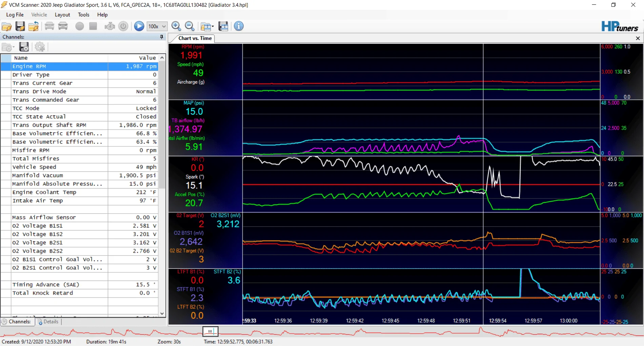The image size is (644, 346).
Task: Select the Total Misfires row
Action: [79, 159]
